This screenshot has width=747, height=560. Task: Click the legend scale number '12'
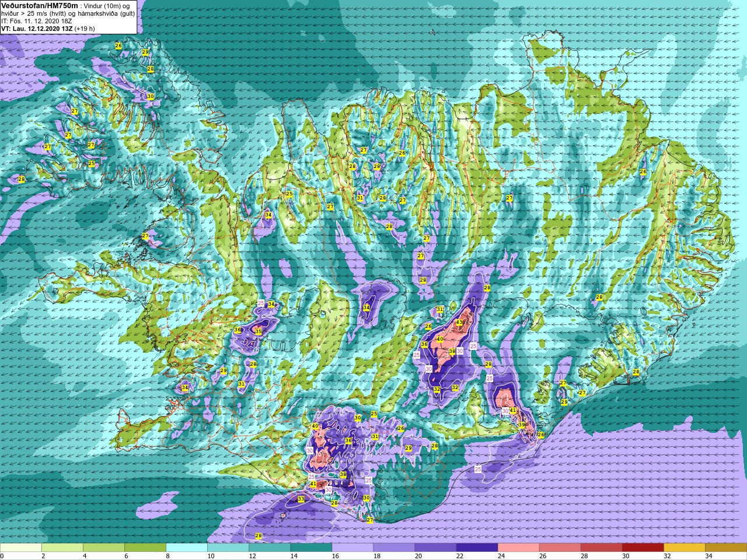[252, 556]
